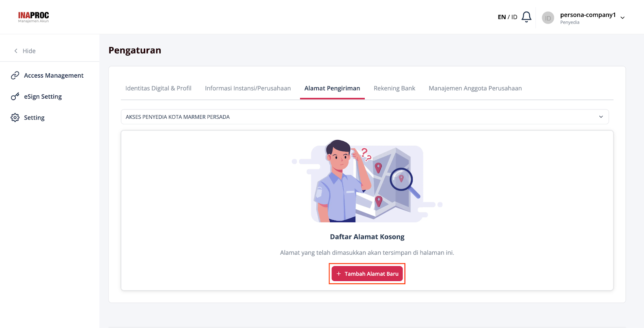Click the Access Management link icon
The width and height of the screenshot is (644, 328).
(15, 75)
